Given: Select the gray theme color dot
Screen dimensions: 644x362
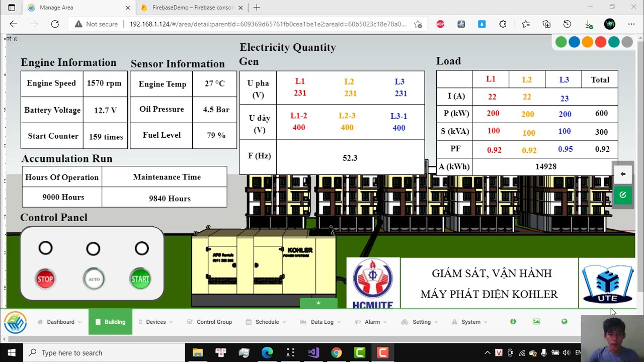Looking at the screenshot, I should (x=626, y=42).
